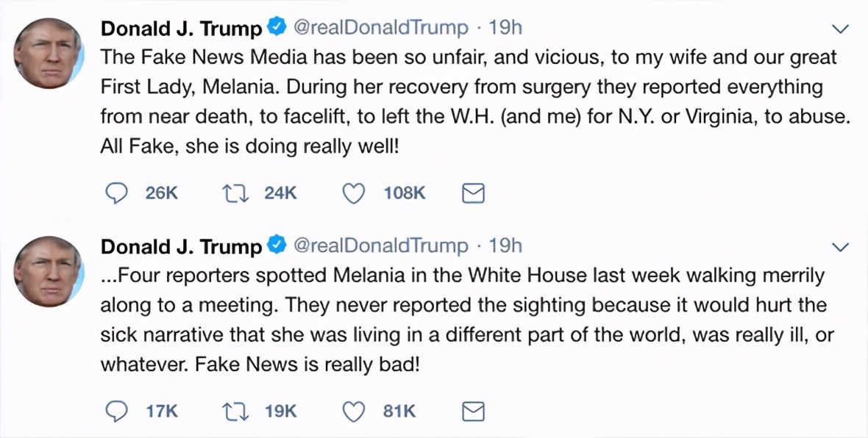The image size is (868, 438).
Task: Click the verified badge on the first tweet
Action: click(x=277, y=29)
